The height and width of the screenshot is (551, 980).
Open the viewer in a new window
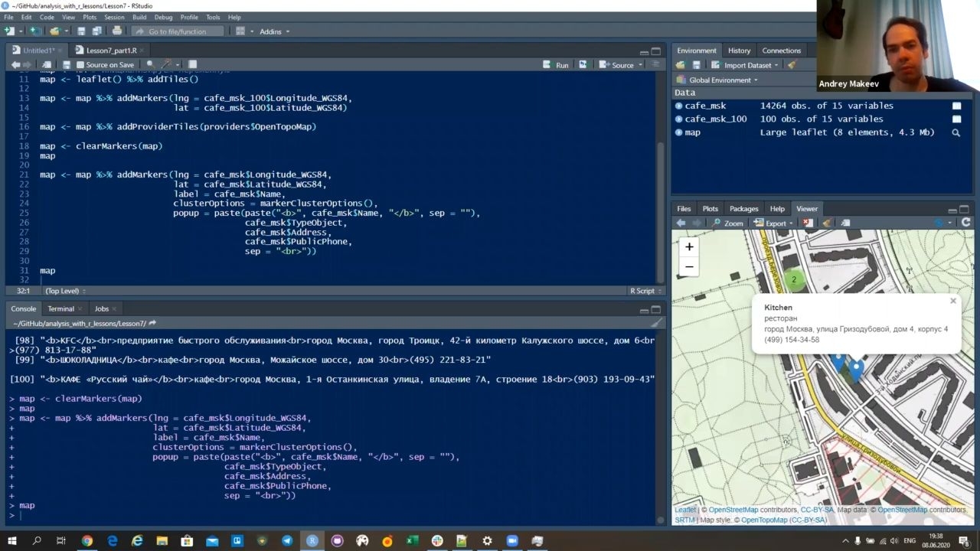tap(845, 223)
